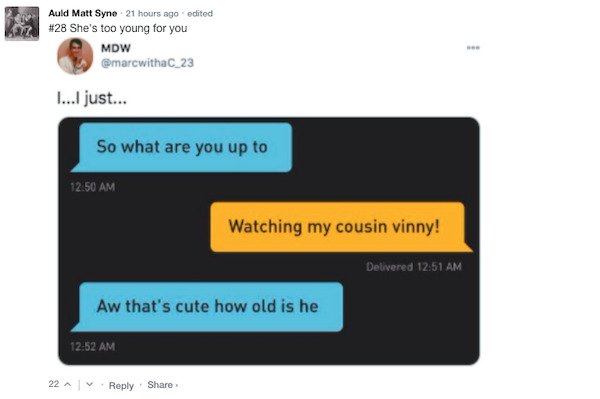Expand the Share options menu

pyautogui.click(x=162, y=385)
